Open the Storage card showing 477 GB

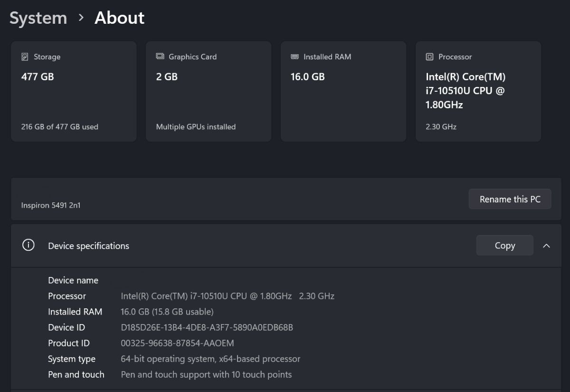click(74, 91)
